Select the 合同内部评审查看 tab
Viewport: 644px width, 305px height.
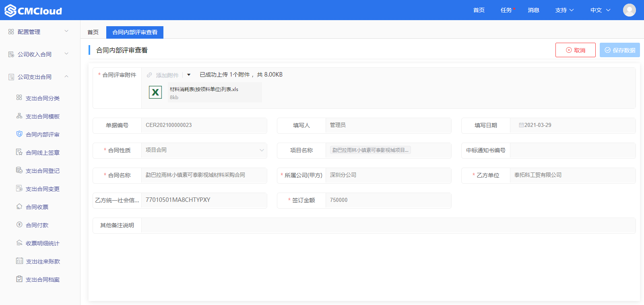[135, 32]
